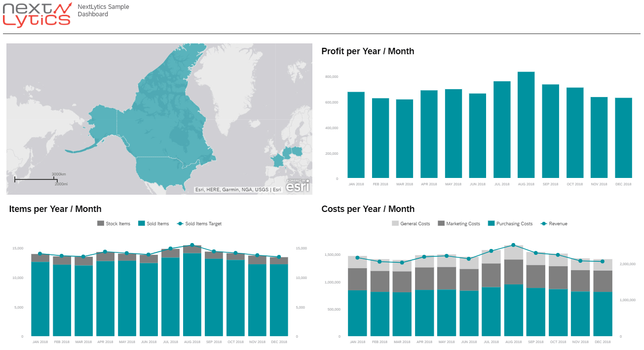This screenshot has height=350, width=644.
Task: Click the General Costs legend swatch
Action: click(x=395, y=223)
